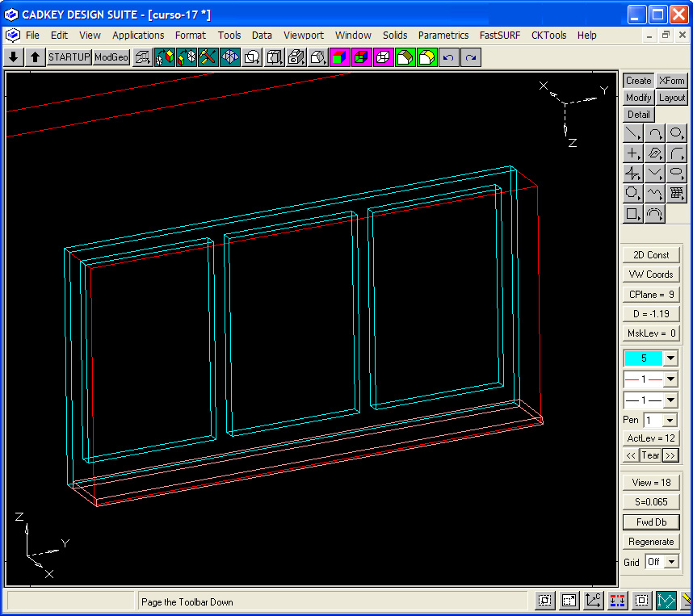This screenshot has width=693, height=616.
Task: Open the Grid Off dropdown
Action: (x=670, y=562)
